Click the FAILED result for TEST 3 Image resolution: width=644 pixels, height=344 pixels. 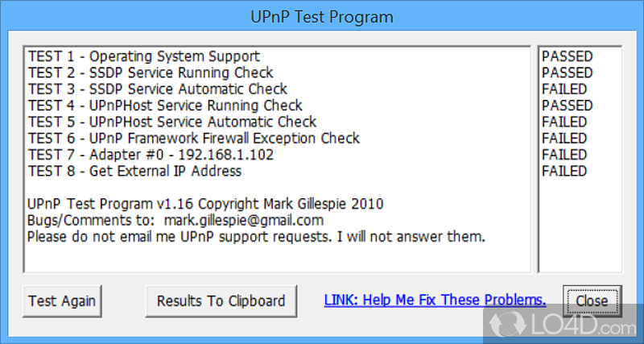(x=564, y=89)
